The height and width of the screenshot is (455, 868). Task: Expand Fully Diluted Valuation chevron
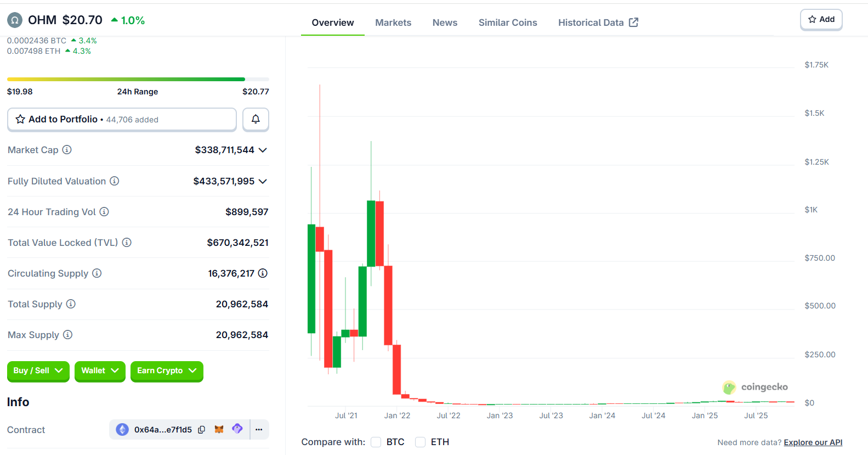coord(263,182)
